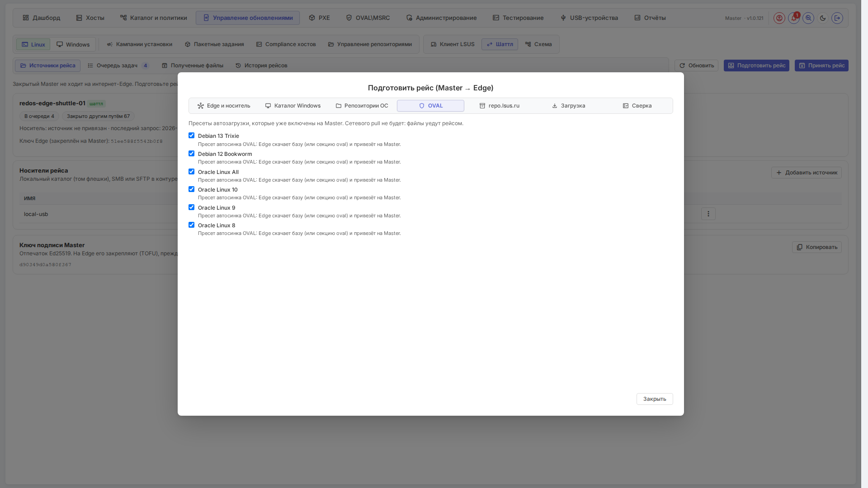The width and height of the screenshot is (868, 488).
Task: Click the logout icon in header
Action: 837,18
